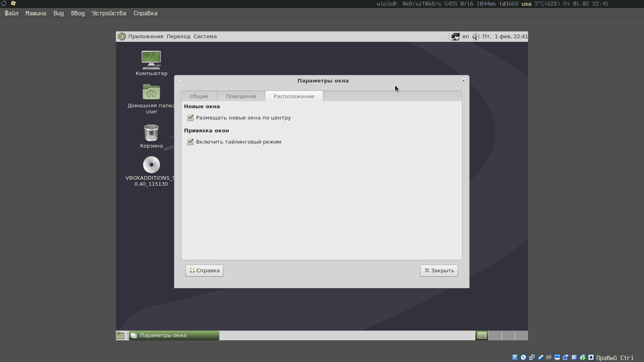Click VirtualBox hard disk activity status icon
The width and height of the screenshot is (644, 362).
(x=515, y=358)
